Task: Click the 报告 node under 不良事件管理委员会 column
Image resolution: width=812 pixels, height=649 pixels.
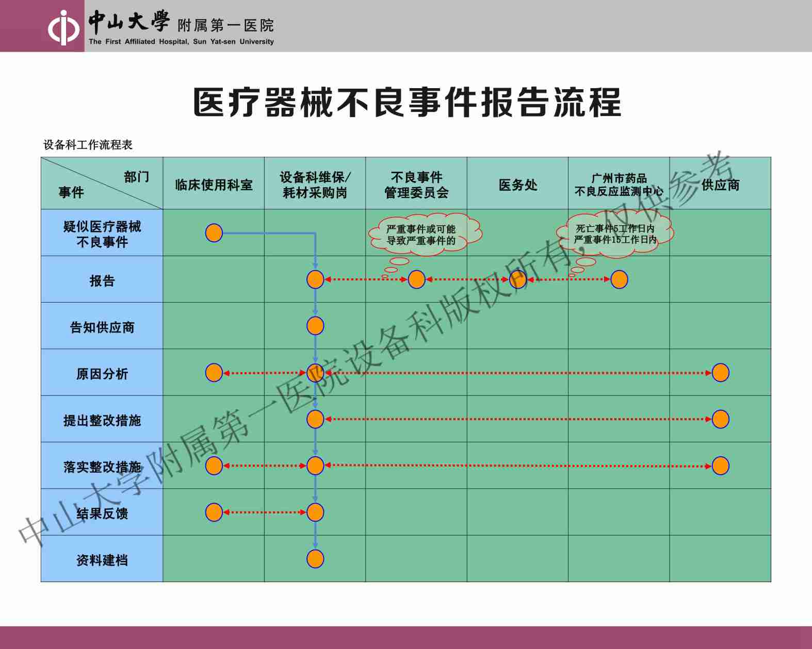Action: [416, 279]
